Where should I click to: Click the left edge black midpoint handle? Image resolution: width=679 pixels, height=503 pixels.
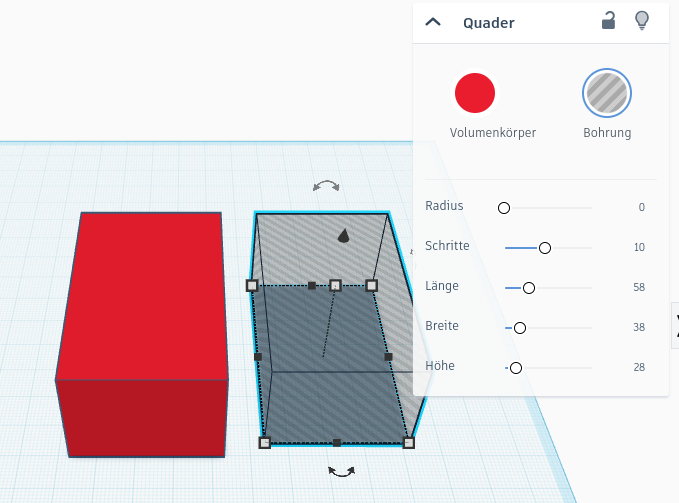[x=258, y=357]
